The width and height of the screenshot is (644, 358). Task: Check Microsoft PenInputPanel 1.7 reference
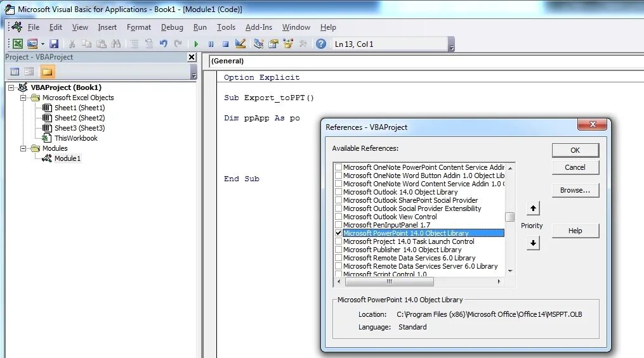pos(338,225)
